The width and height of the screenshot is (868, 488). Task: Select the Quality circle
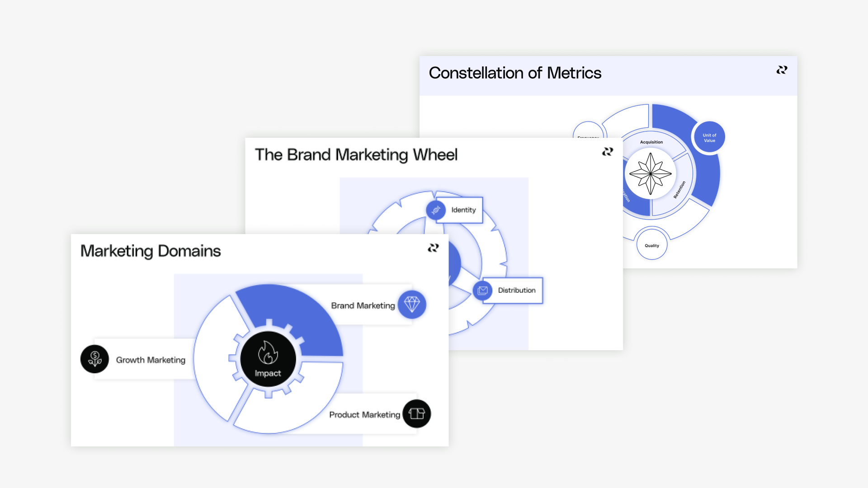point(652,244)
